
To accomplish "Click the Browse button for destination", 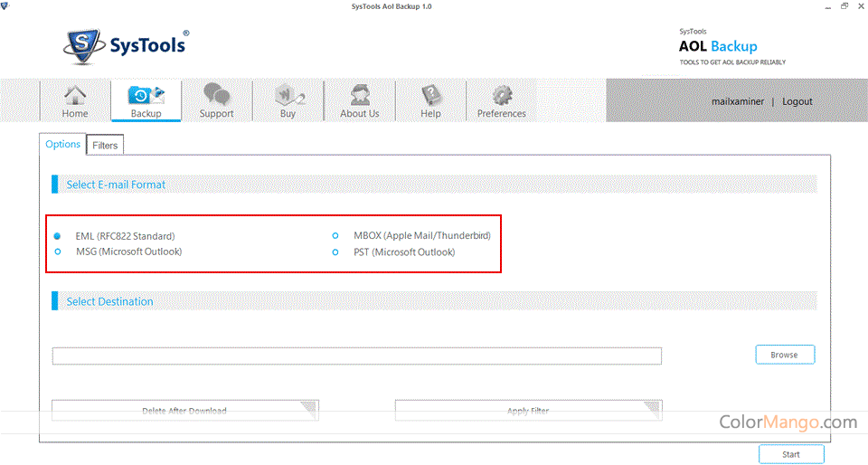I will click(784, 355).
